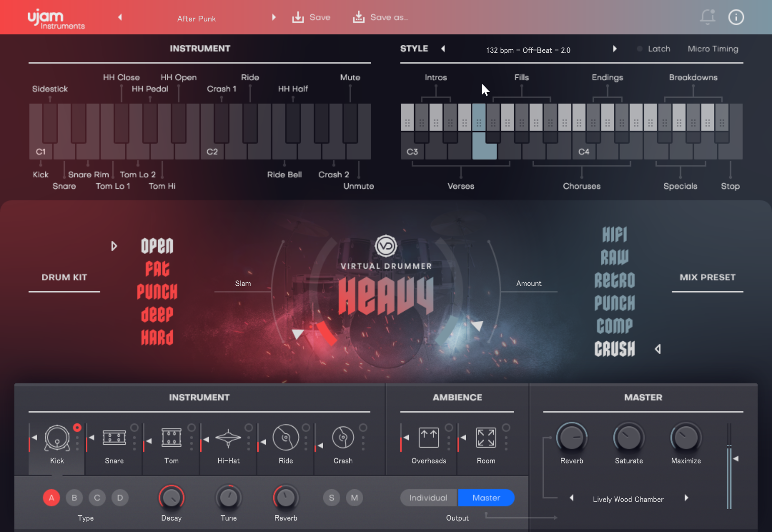Viewport: 772px width, 532px height.
Task: Select the Hi-Hat channel icon
Action: [x=229, y=438]
